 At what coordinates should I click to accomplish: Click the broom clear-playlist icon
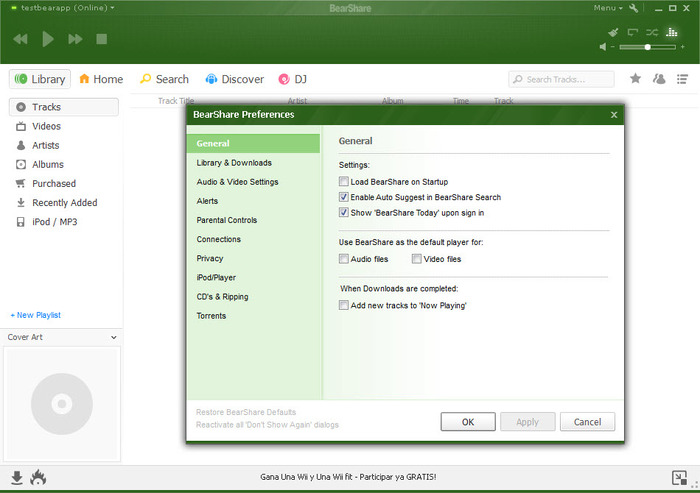(x=613, y=32)
